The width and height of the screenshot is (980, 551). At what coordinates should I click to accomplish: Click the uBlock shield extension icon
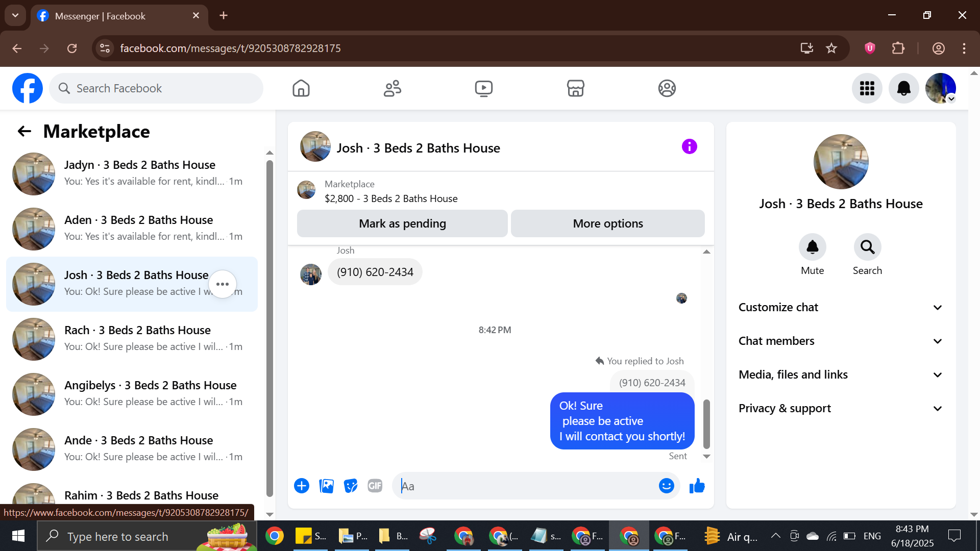pos(870,48)
